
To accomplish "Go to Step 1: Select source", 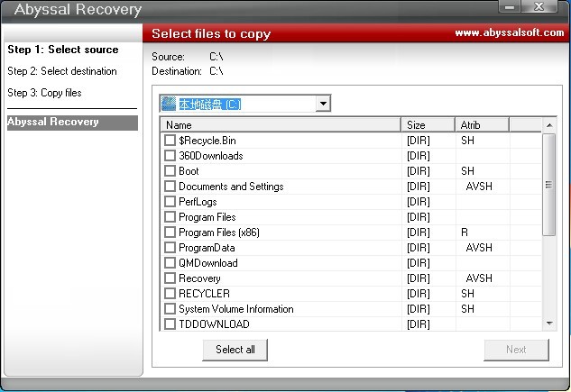I will pos(63,50).
